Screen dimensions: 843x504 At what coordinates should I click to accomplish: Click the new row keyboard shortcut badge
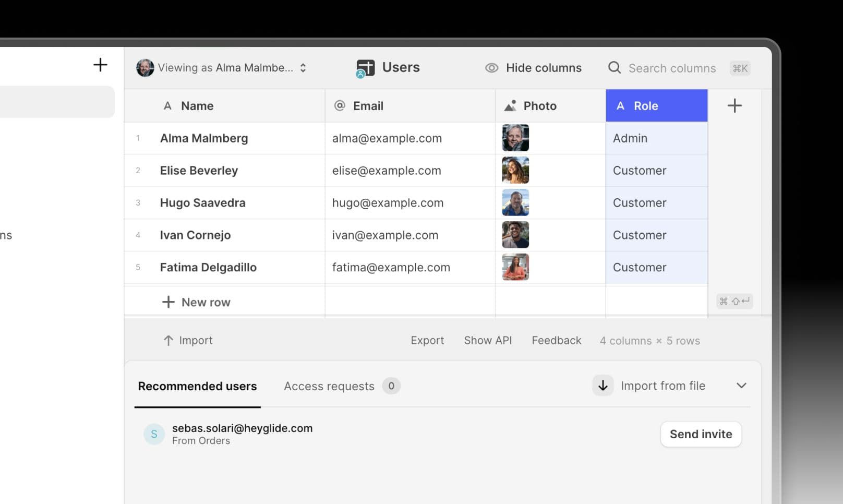coord(734,301)
